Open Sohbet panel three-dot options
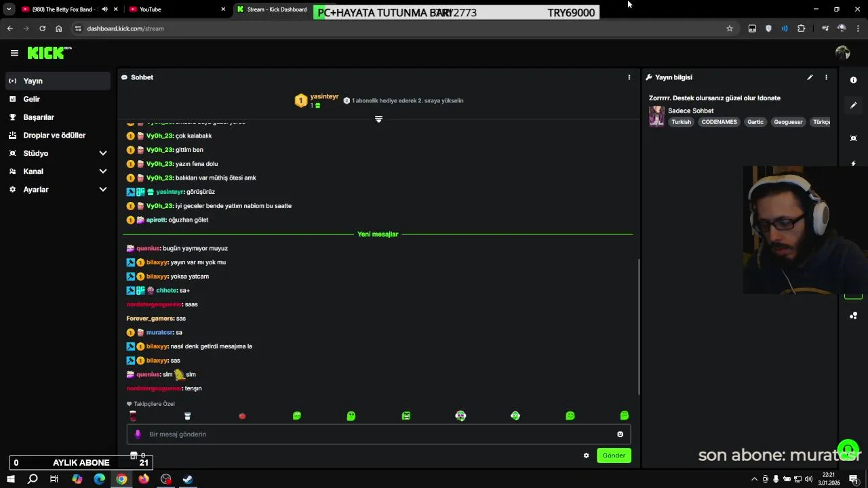Image resolution: width=868 pixels, height=488 pixels. point(629,77)
